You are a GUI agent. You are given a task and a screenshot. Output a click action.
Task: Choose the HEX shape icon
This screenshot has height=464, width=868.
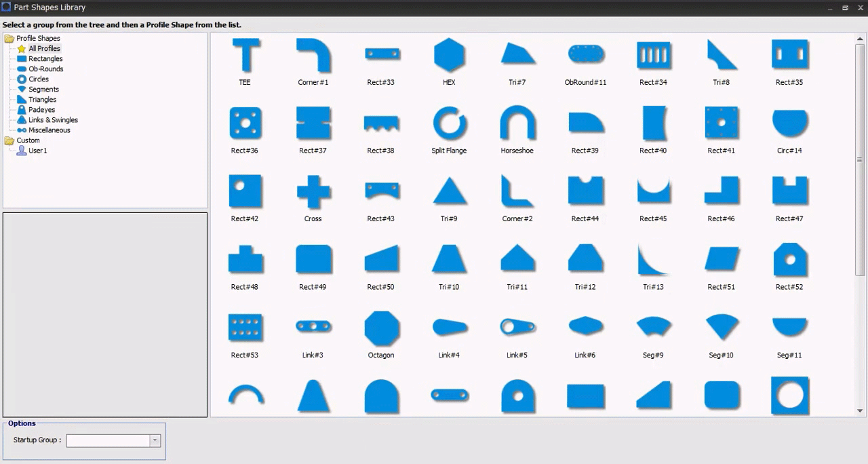[449, 56]
